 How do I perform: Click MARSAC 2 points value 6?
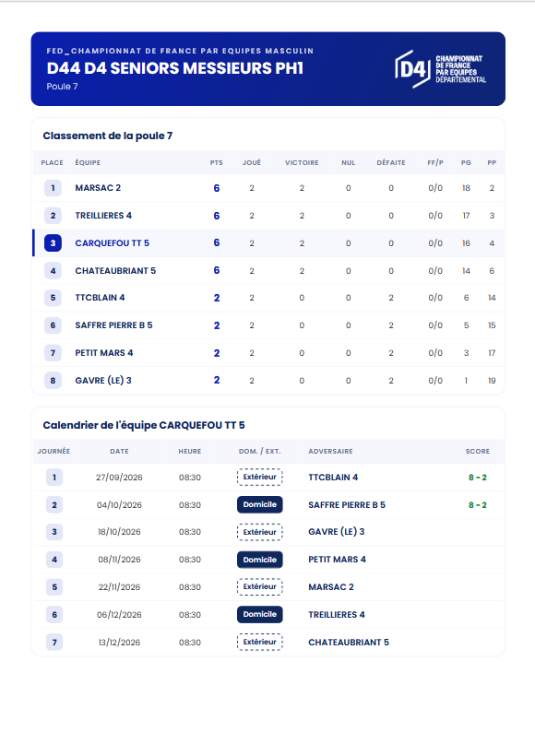(217, 188)
